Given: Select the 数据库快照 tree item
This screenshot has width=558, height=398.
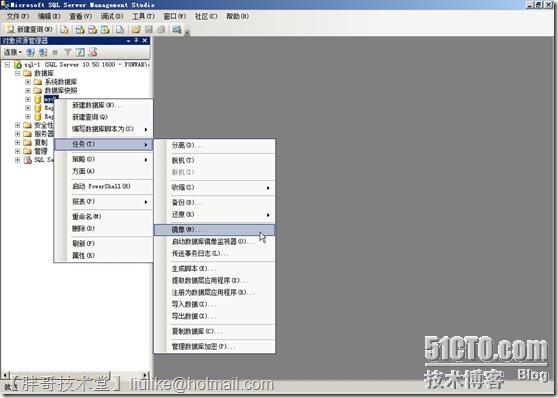Looking at the screenshot, I should coord(60,90).
